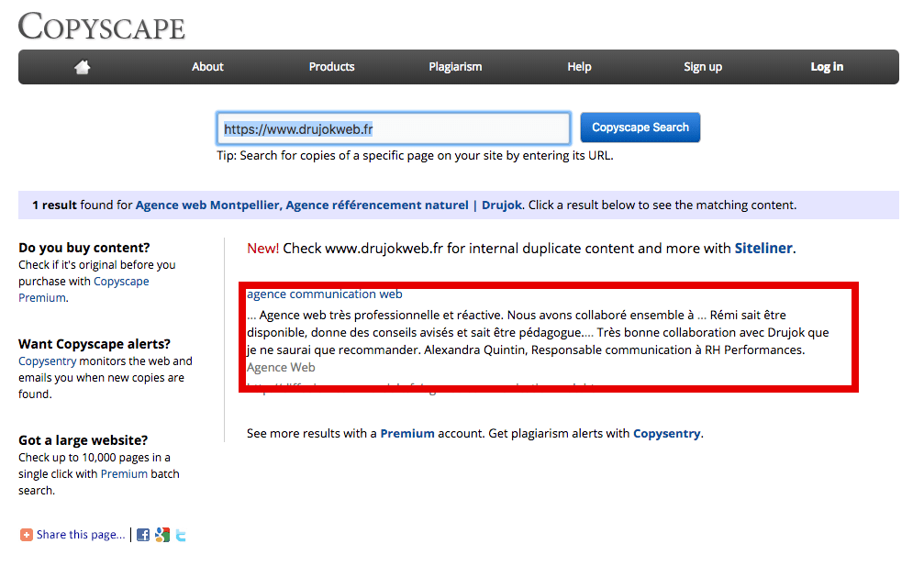Click the orange plus share icon

click(27, 535)
